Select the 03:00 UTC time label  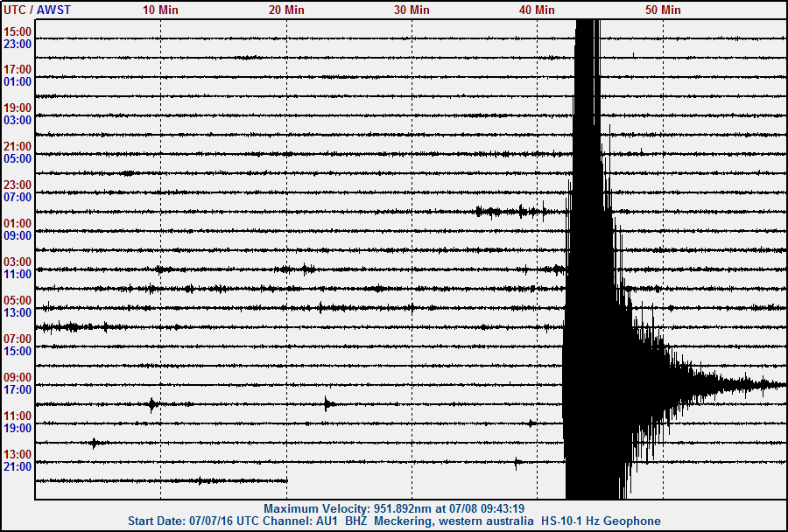click(18, 262)
